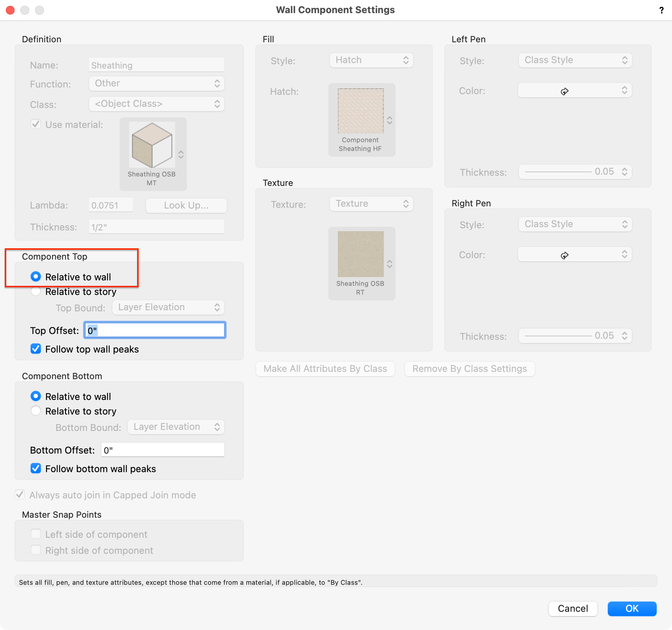672x630 pixels.
Task: Open the Component Sheathing HF hatch swatch
Action: (361, 120)
